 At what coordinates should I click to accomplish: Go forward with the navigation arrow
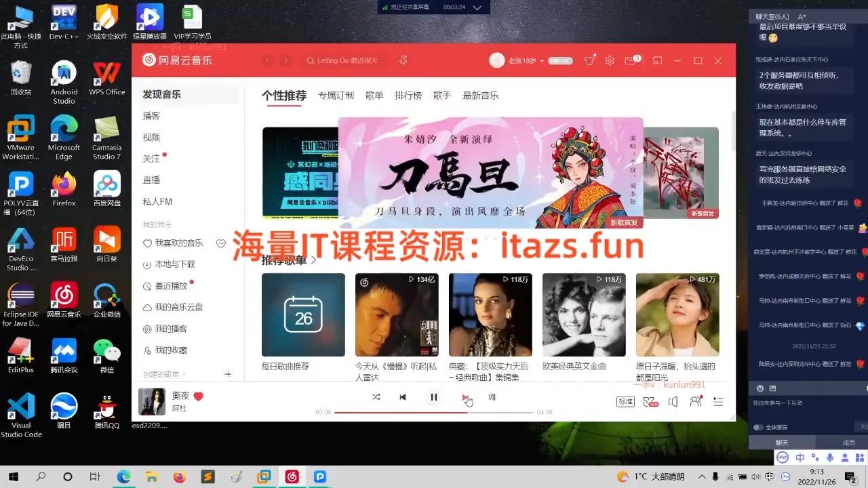pyautogui.click(x=286, y=61)
